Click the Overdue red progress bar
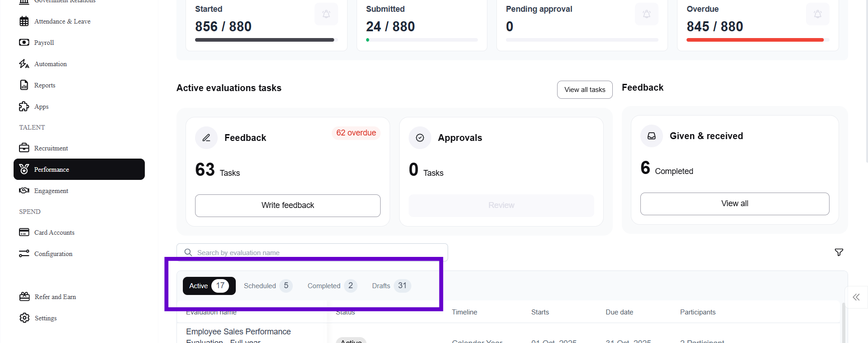This screenshot has height=343, width=868. (754, 40)
